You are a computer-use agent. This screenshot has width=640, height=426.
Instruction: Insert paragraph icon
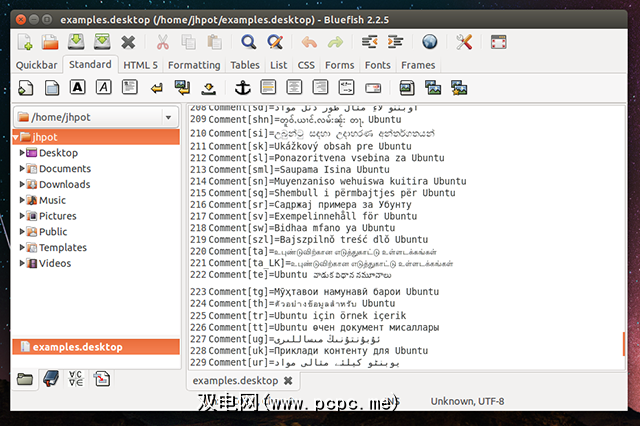(129, 87)
